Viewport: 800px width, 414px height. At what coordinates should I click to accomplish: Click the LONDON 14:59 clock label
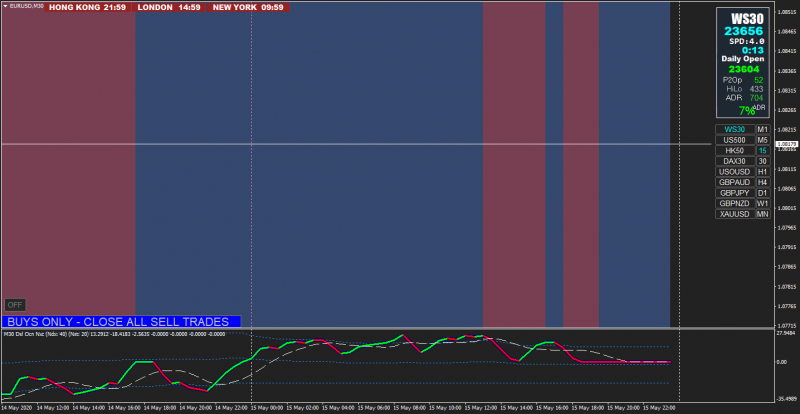[169, 8]
